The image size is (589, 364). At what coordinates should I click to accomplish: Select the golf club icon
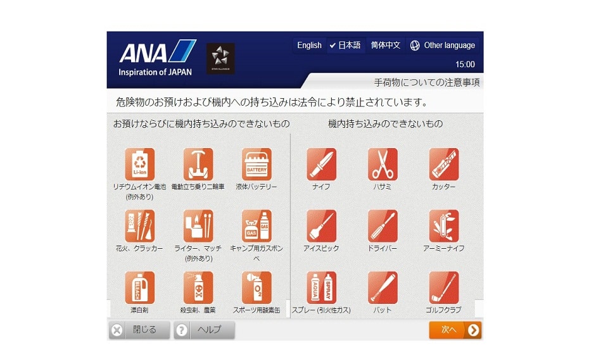coord(444,287)
